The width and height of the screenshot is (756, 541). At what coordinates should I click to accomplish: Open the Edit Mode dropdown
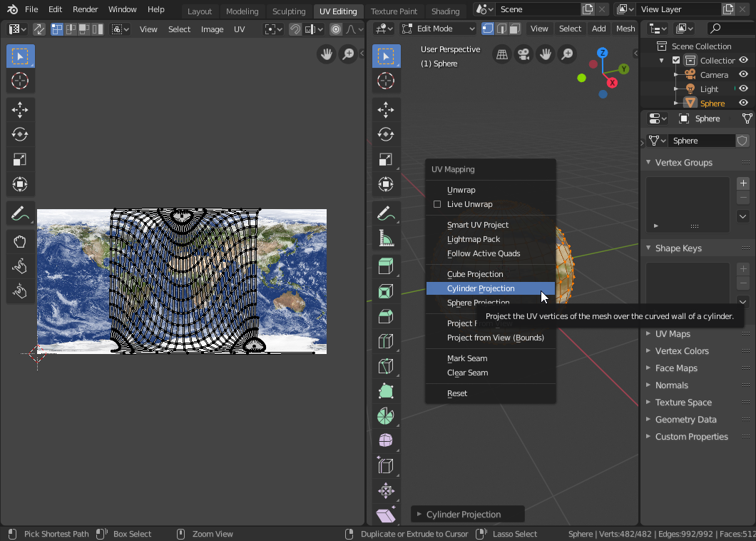pyautogui.click(x=438, y=29)
